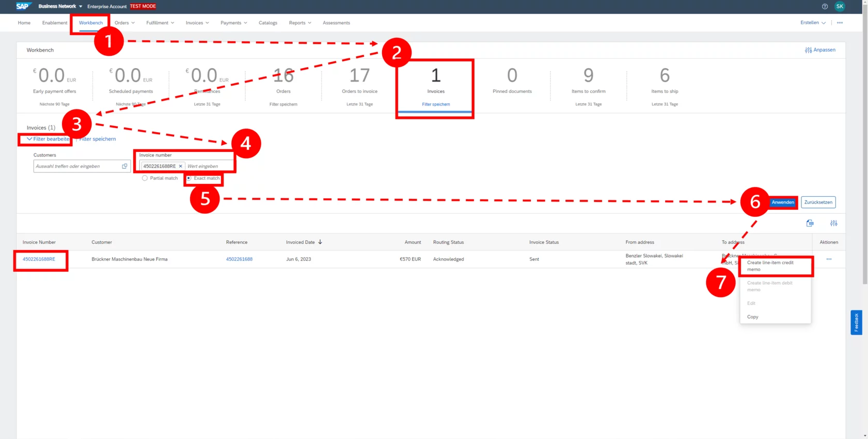This screenshot has width=868, height=439.
Task: Select the Items to confirm tile
Action: (588, 86)
